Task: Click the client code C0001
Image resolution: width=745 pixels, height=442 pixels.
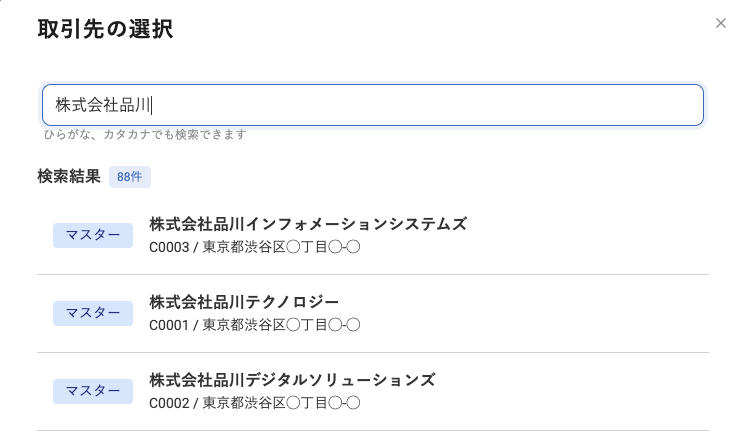Action: coord(169,325)
